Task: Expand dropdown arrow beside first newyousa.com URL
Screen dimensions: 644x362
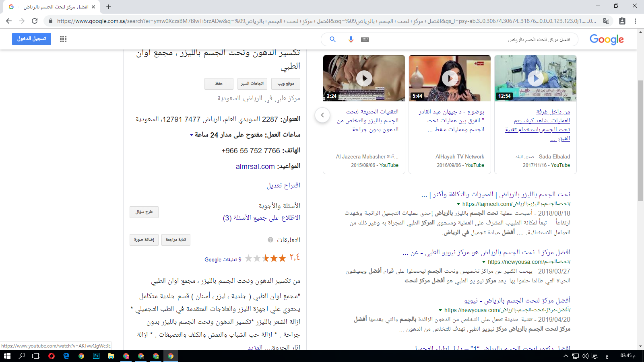Action: 484,262
